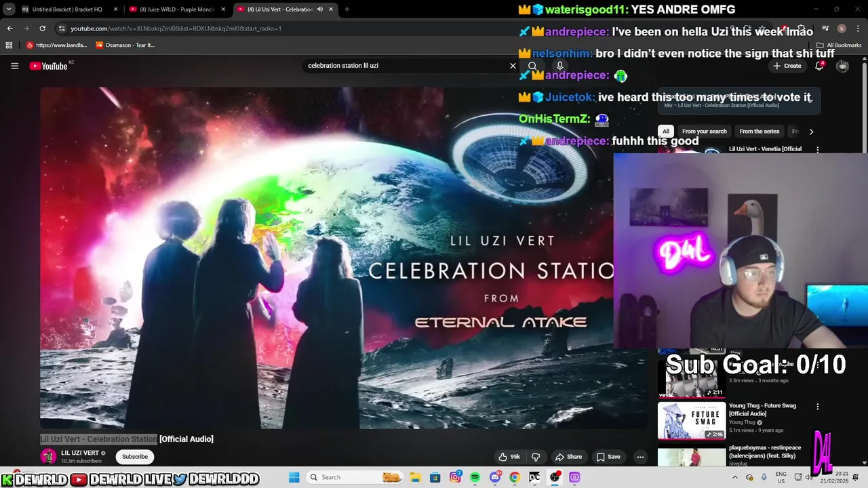The width and height of the screenshot is (868, 488).
Task: Select the 'From the series' chip
Action: [x=759, y=131]
